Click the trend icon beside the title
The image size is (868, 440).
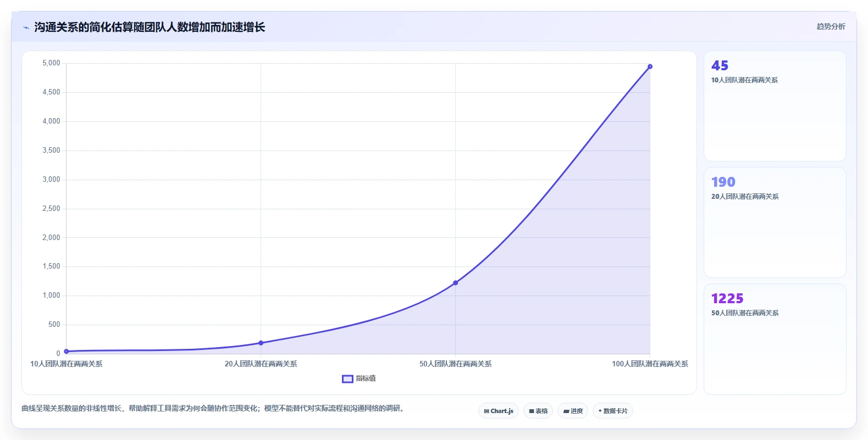tap(26, 27)
